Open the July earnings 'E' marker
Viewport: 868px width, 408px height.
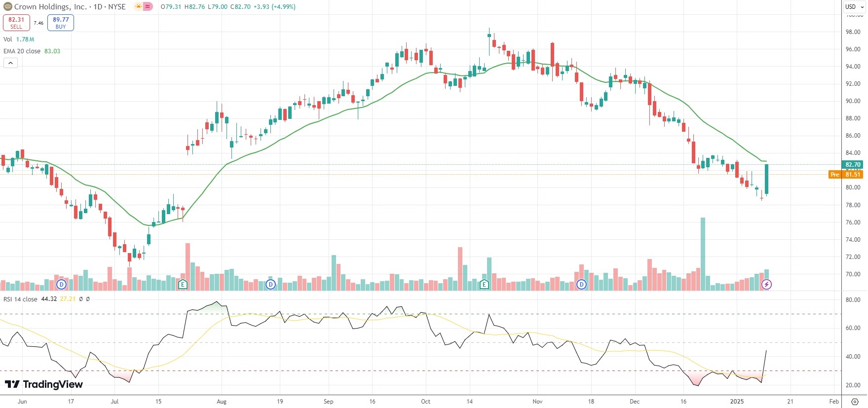pyautogui.click(x=183, y=285)
